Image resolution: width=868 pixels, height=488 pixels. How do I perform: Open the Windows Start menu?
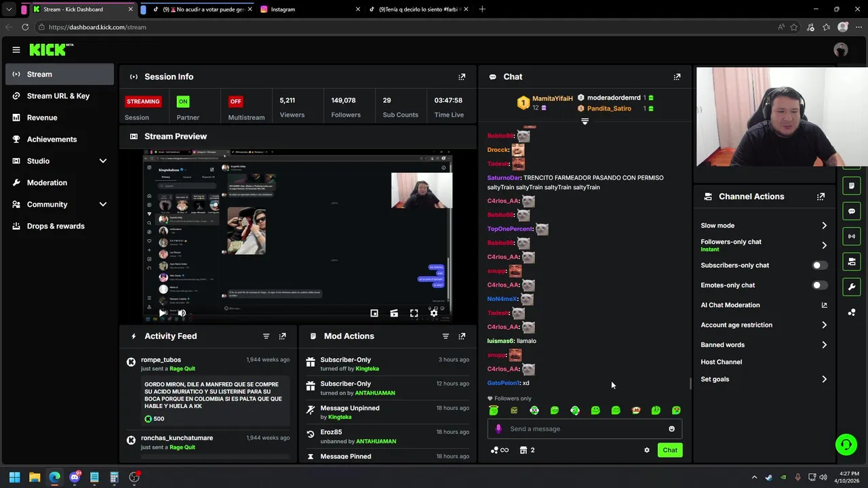point(14,477)
